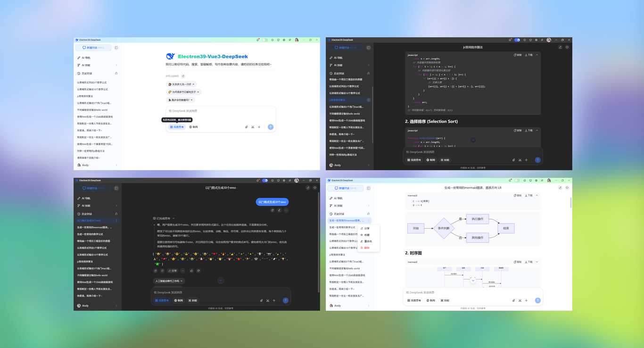This screenshot has height=348, width=644.
Task: Click suggestion 头发多久洗一次好 in top-left window
Action: [182, 84]
